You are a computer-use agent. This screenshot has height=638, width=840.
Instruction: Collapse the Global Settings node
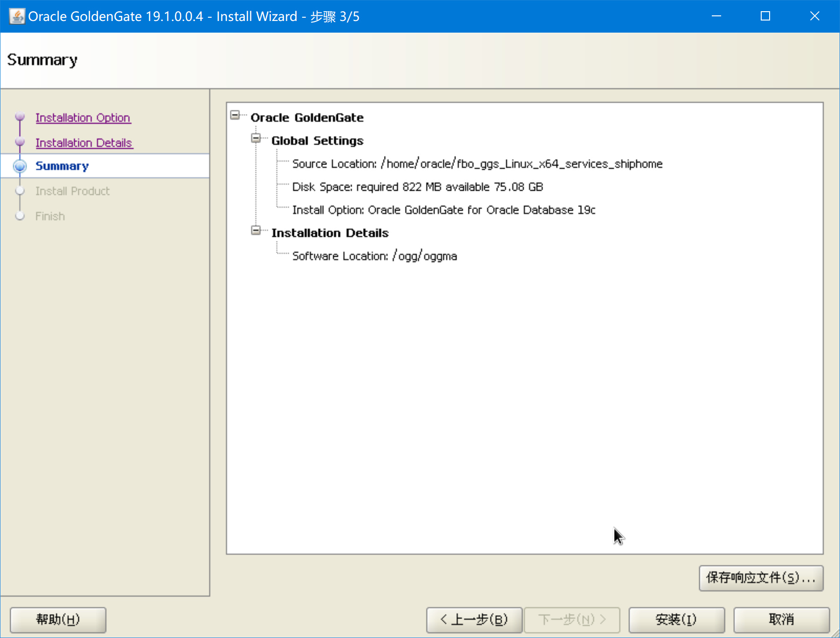coord(256,138)
